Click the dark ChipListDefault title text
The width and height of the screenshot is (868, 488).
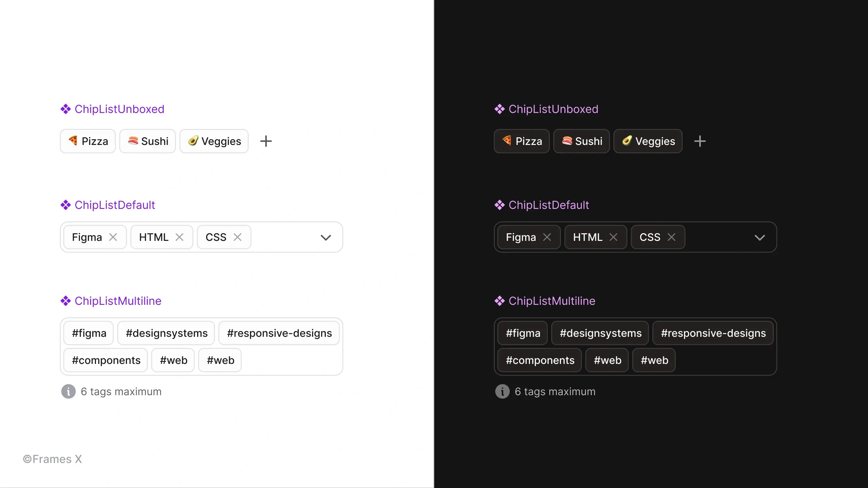pyautogui.click(x=549, y=205)
